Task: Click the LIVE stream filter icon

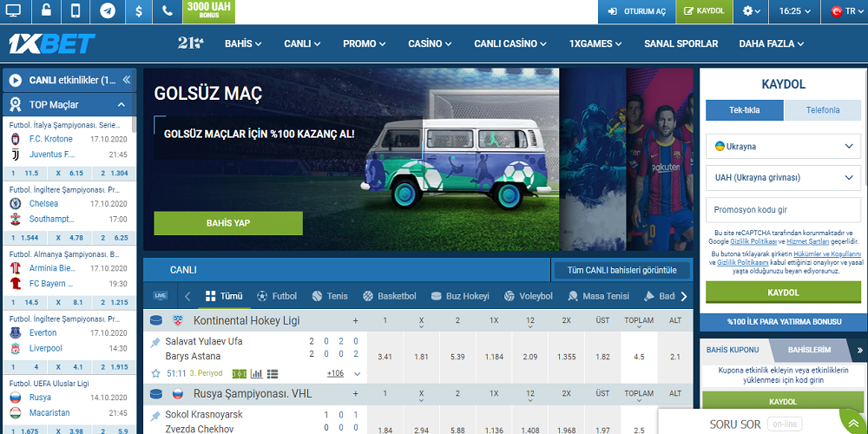Action: point(161,296)
